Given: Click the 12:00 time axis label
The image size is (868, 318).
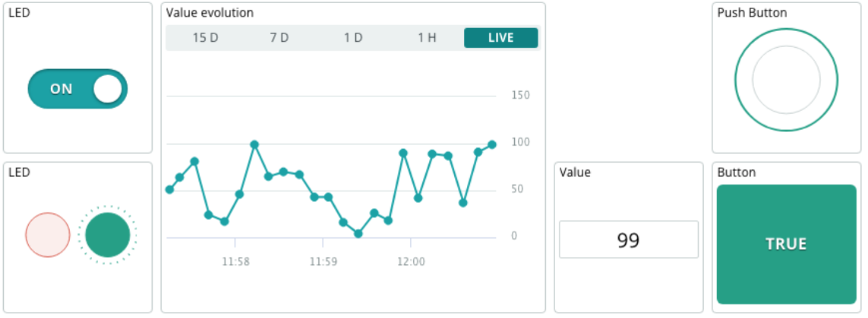Looking at the screenshot, I should [411, 262].
